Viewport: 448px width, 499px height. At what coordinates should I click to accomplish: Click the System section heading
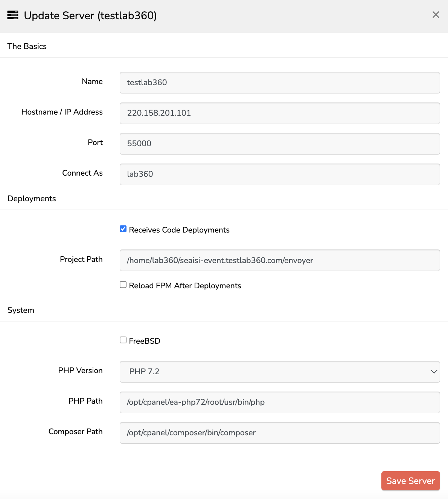coord(21,310)
